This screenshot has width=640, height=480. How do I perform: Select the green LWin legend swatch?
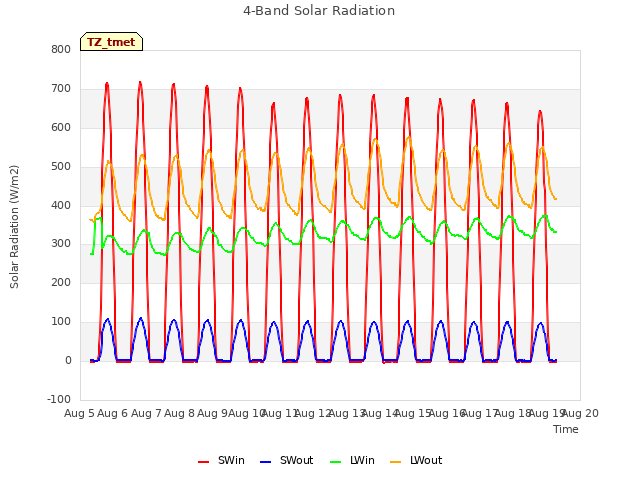click(335, 462)
